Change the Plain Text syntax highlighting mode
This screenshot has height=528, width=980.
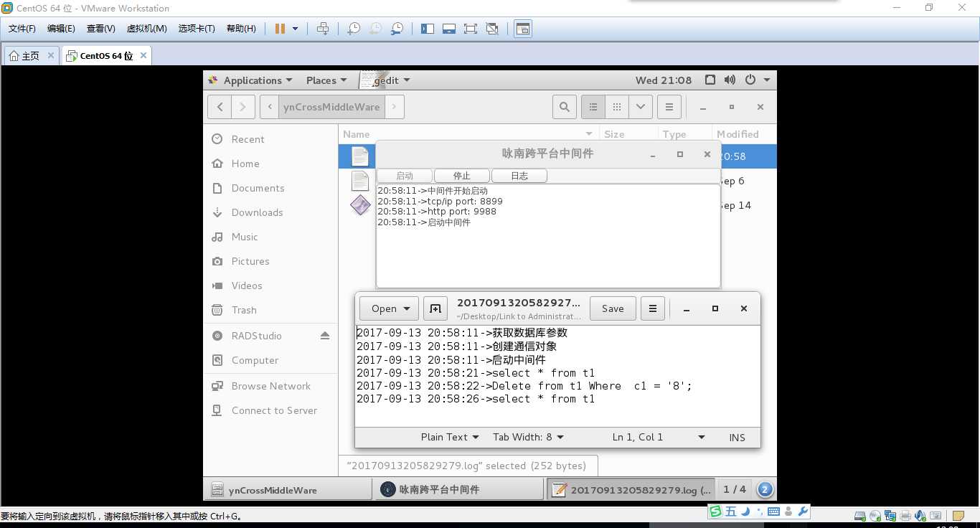449,437
